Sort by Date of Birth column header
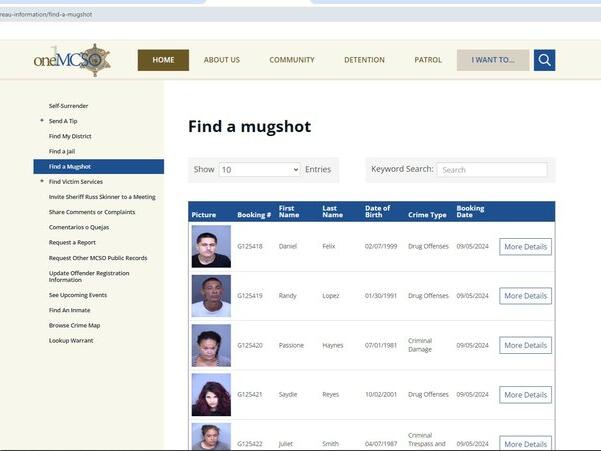The height and width of the screenshot is (451, 601). click(x=377, y=212)
